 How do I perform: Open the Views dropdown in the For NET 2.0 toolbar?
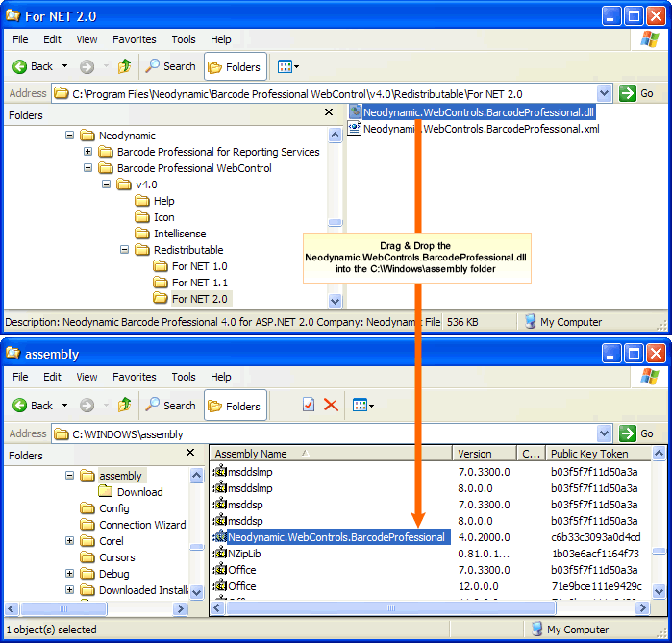tap(288, 67)
